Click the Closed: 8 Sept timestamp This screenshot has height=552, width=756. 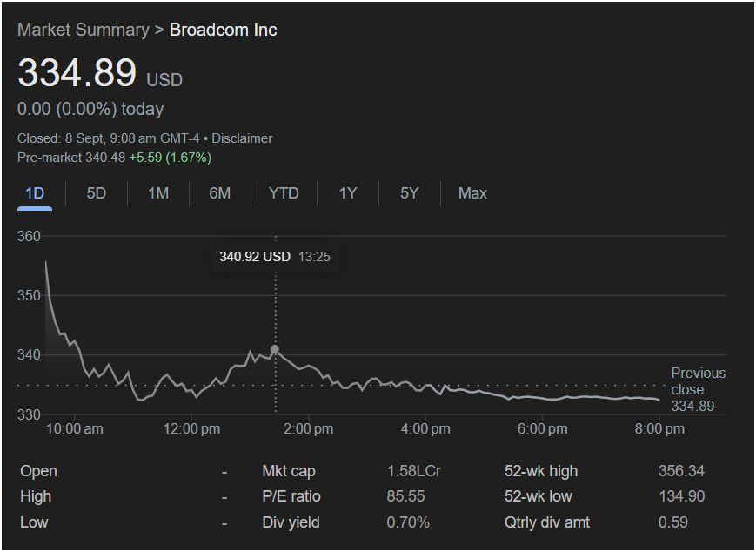pos(108,138)
